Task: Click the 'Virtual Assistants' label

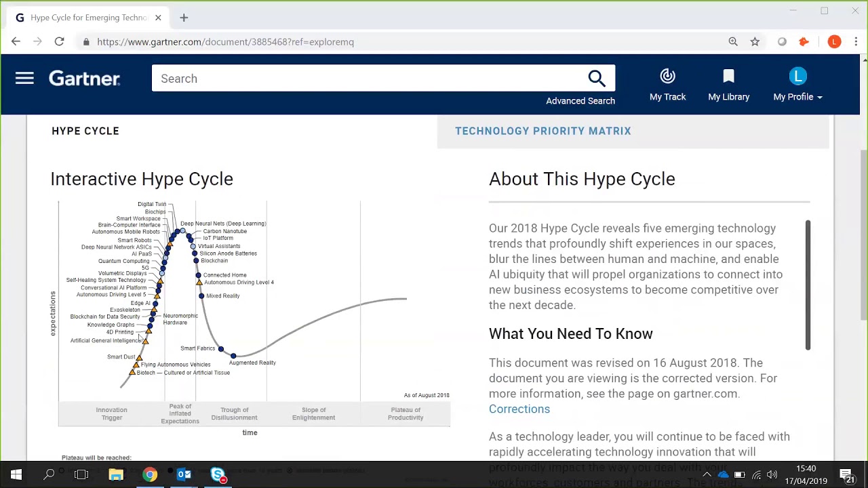Action: (x=219, y=246)
